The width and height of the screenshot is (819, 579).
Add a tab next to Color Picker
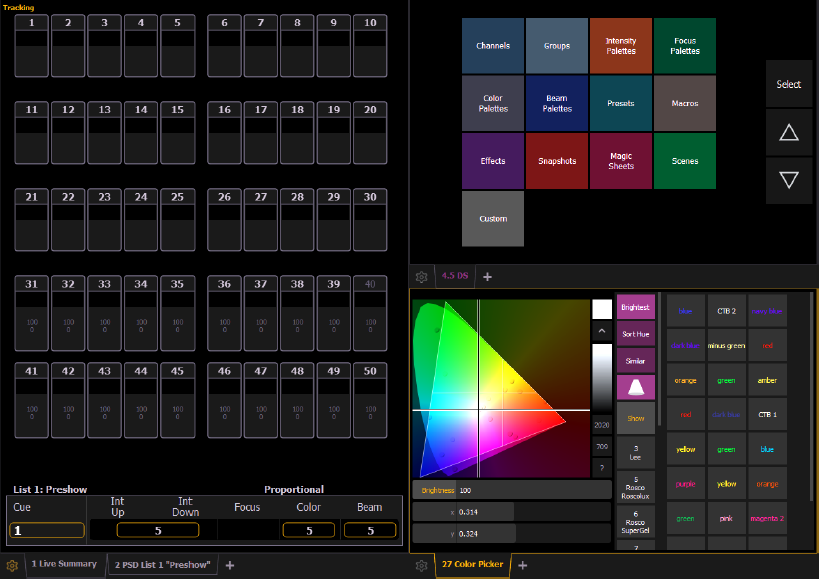tap(523, 565)
